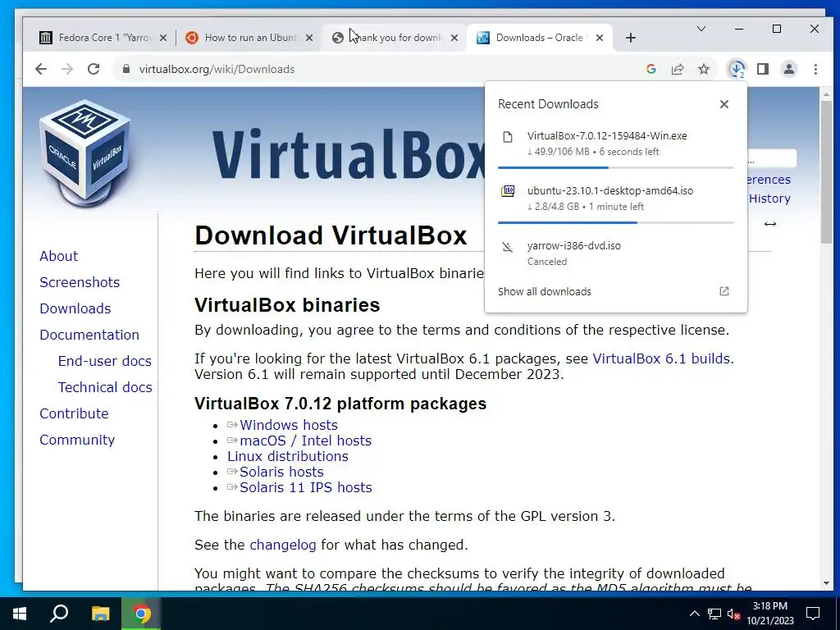Switch to the Thank you for download tab

tap(394, 38)
